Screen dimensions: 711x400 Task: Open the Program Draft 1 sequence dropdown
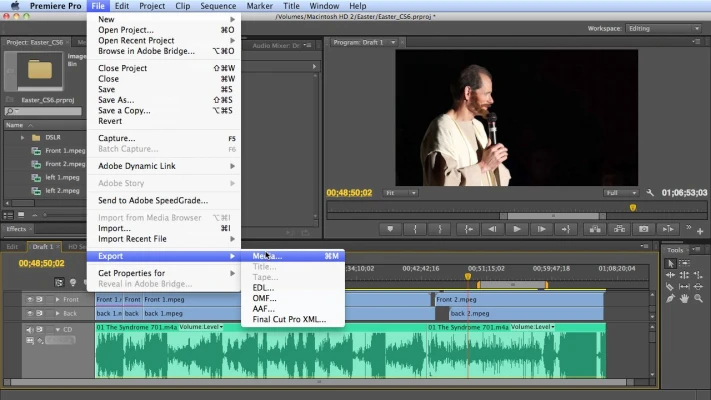click(x=393, y=42)
